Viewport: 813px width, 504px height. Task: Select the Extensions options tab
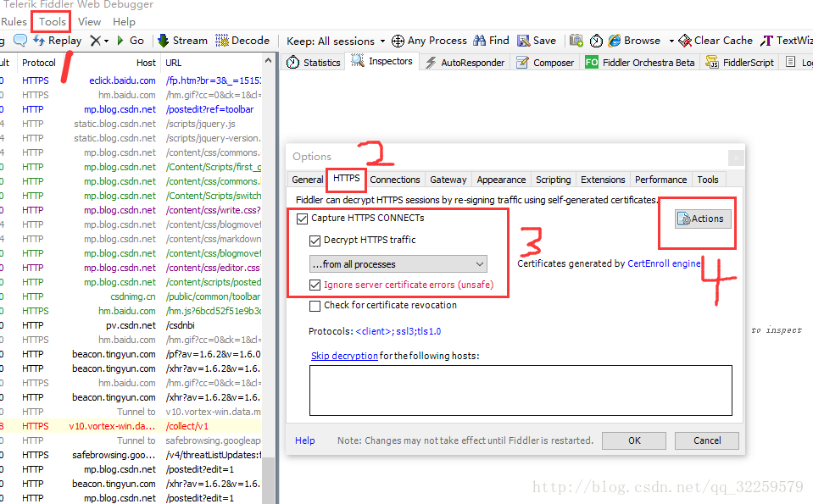click(x=603, y=180)
